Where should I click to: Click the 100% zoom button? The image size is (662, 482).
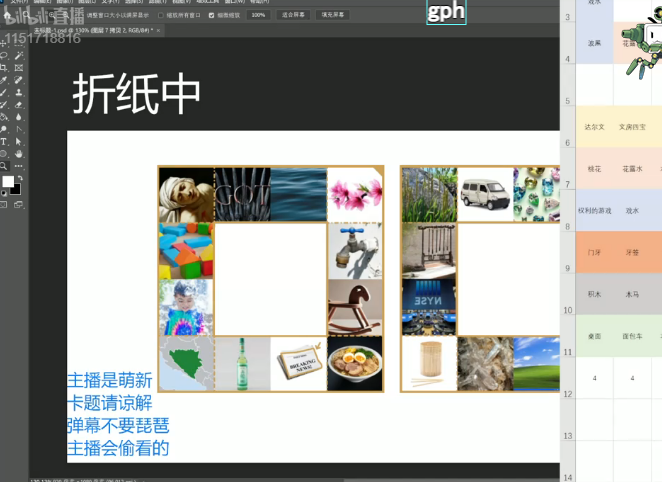(x=258, y=15)
